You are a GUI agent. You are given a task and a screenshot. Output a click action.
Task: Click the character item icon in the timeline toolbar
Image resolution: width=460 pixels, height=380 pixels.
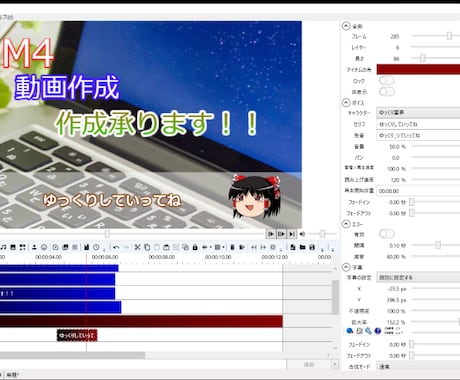34,247
